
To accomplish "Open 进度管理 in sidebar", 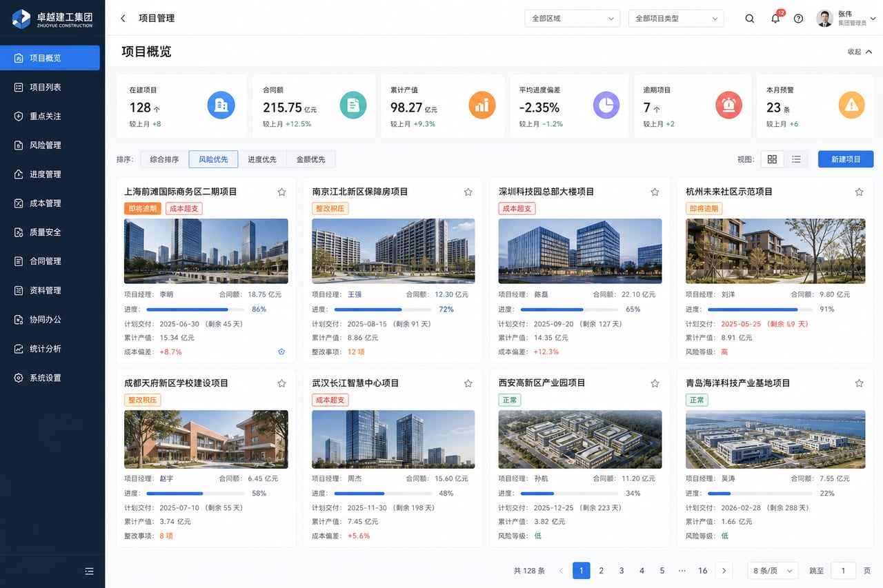I will click(x=50, y=174).
